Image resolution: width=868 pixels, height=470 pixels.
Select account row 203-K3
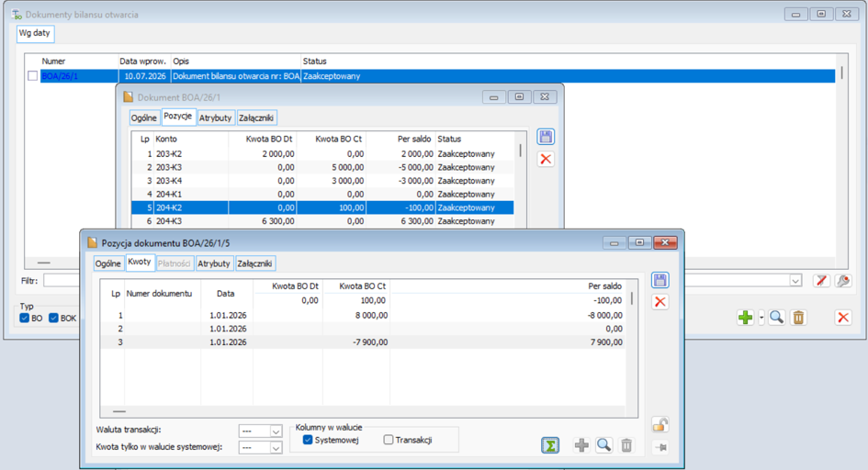[322, 167]
